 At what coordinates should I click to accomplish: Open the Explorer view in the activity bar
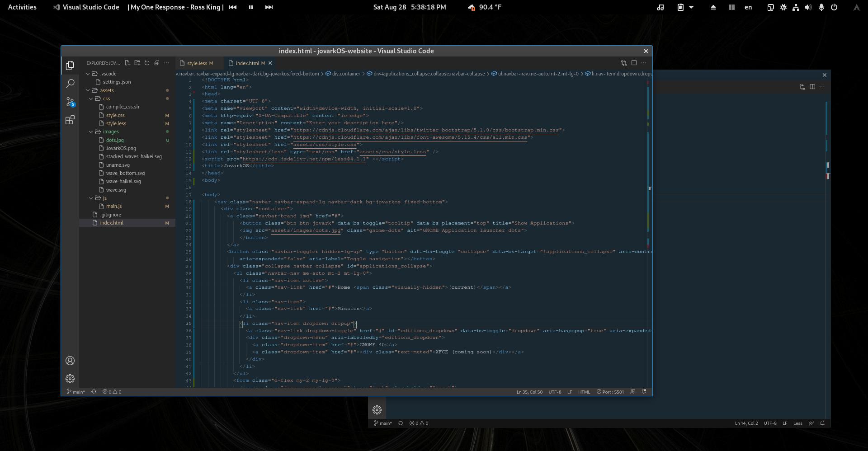coord(70,66)
